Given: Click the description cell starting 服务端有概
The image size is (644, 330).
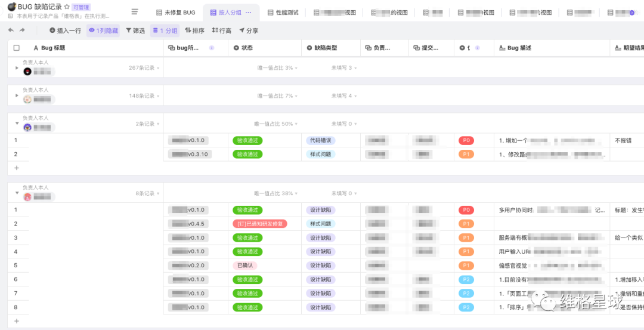Looking at the screenshot, I should coord(552,238).
